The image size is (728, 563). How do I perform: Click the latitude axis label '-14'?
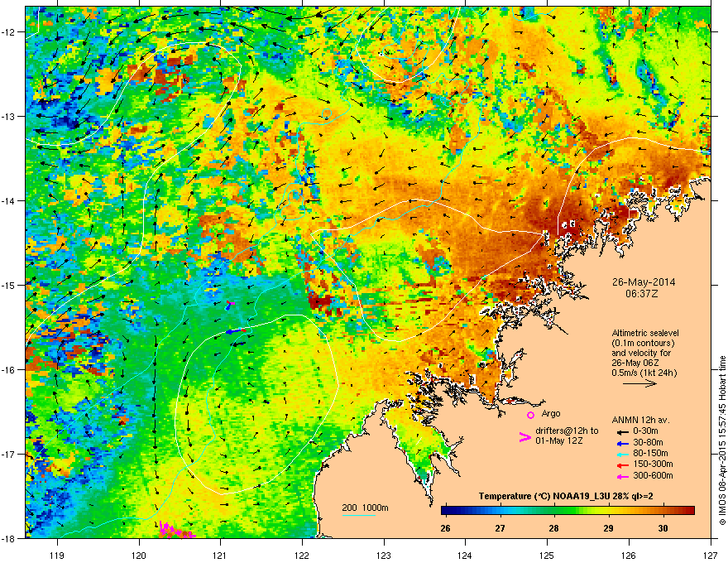click(8, 201)
